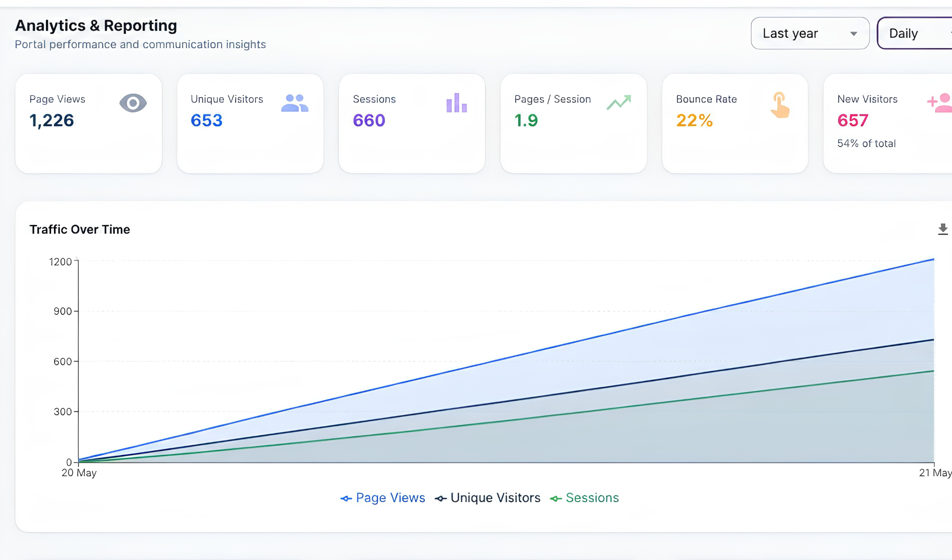Click the 1200 y-axis label

click(x=60, y=262)
